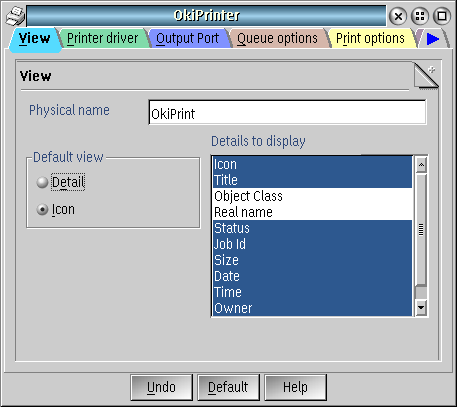Close the OkiPrinter properties window
Viewport: 457px width, 407px height.
[x=398, y=16]
